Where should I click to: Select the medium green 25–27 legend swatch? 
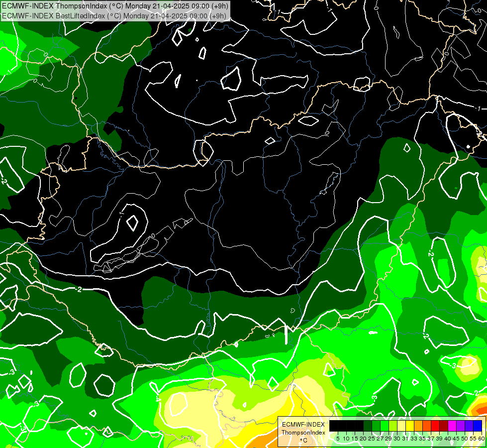click(x=376, y=426)
